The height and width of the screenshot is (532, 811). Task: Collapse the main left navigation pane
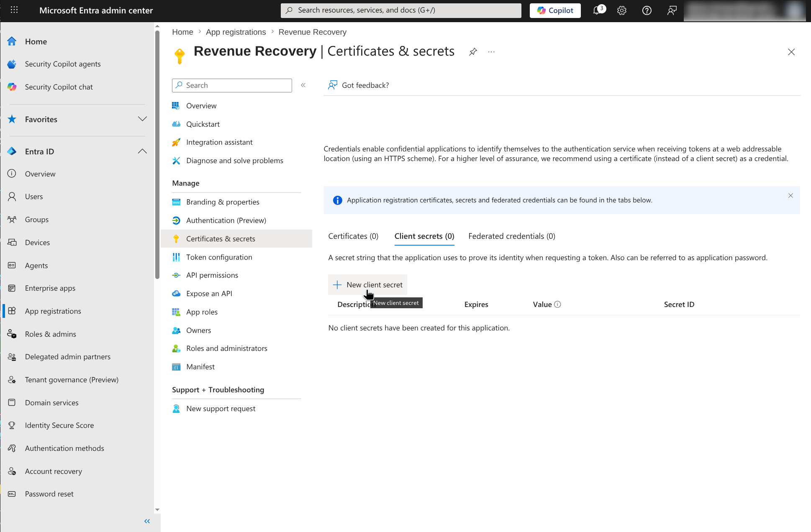[x=147, y=521]
